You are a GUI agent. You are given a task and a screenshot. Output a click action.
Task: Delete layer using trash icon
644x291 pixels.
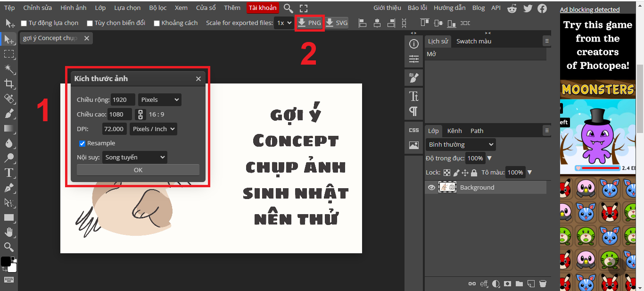click(x=543, y=283)
